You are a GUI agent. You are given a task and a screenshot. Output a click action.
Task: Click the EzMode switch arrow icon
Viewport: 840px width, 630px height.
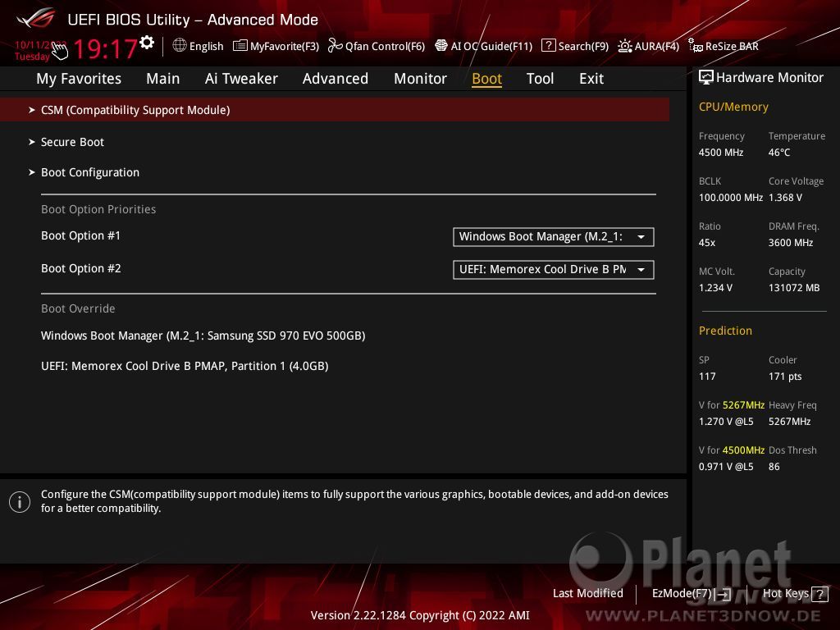click(724, 594)
